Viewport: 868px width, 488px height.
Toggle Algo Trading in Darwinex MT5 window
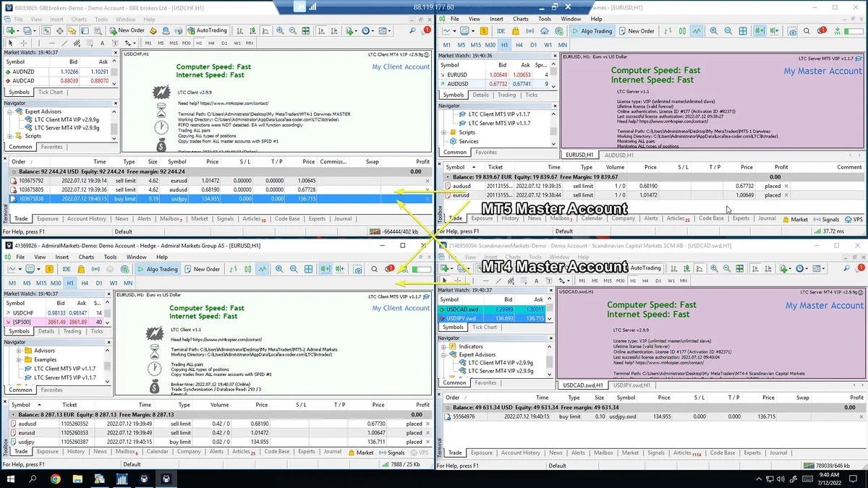pos(592,31)
